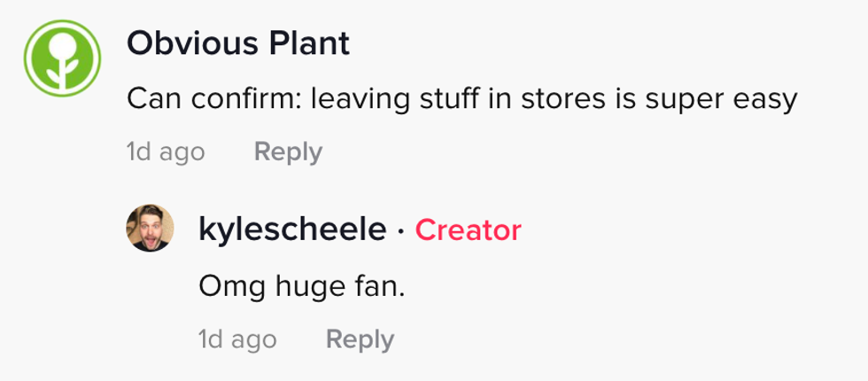Screen dimensions: 868x381
Task: Click the word "Plant" in the commenter name
Action: tap(312, 43)
